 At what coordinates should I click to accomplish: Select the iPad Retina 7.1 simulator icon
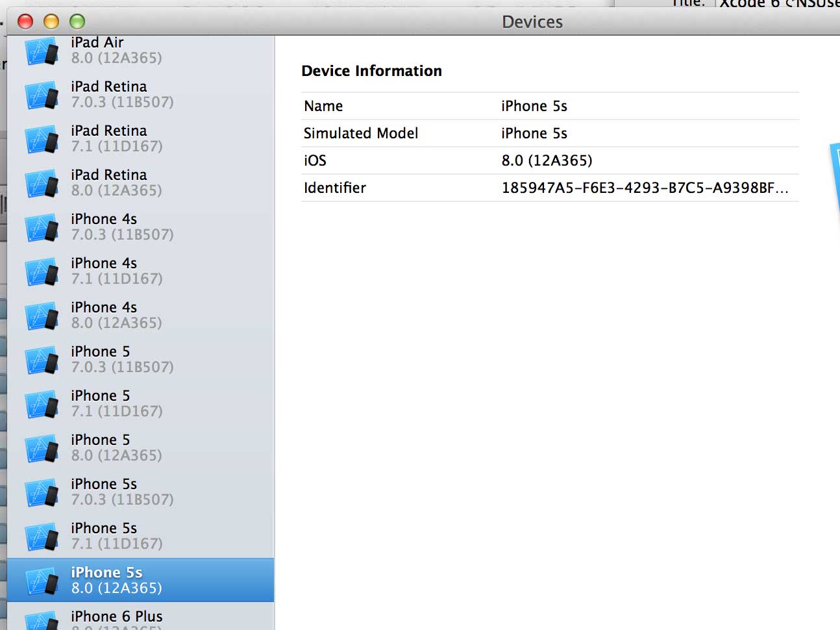42,140
